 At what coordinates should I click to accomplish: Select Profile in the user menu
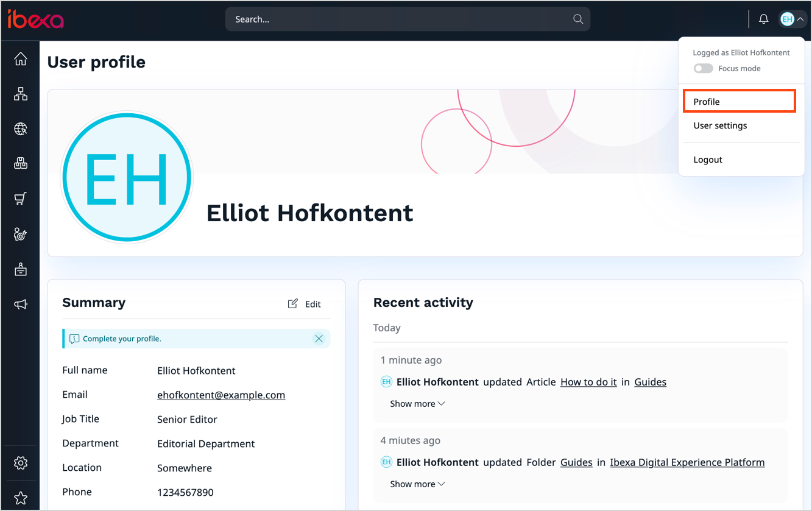click(706, 101)
